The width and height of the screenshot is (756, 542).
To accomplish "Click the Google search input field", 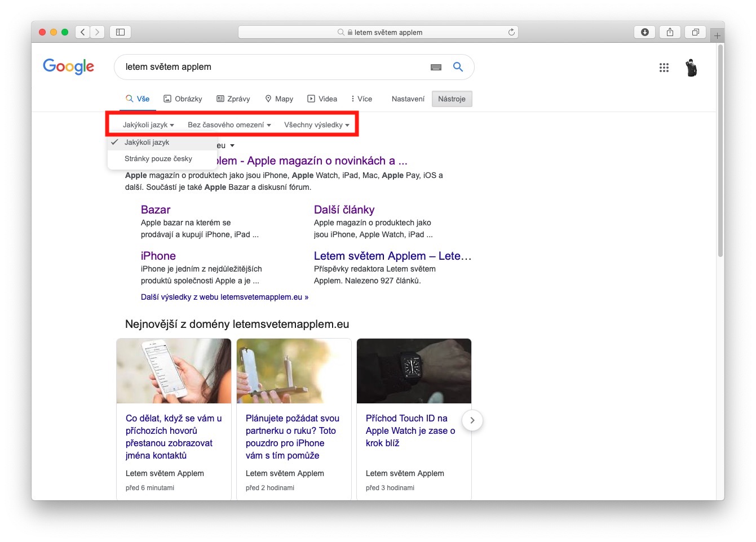I will [271, 67].
